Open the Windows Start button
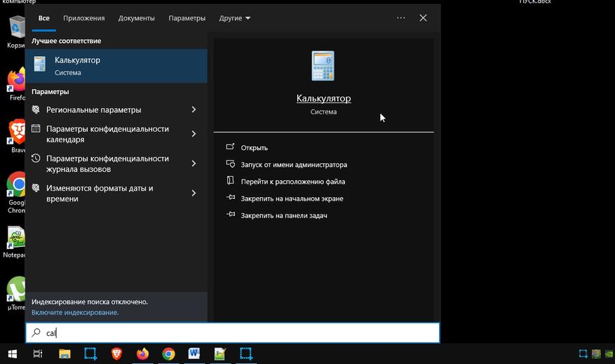615x364 pixels. (13, 353)
